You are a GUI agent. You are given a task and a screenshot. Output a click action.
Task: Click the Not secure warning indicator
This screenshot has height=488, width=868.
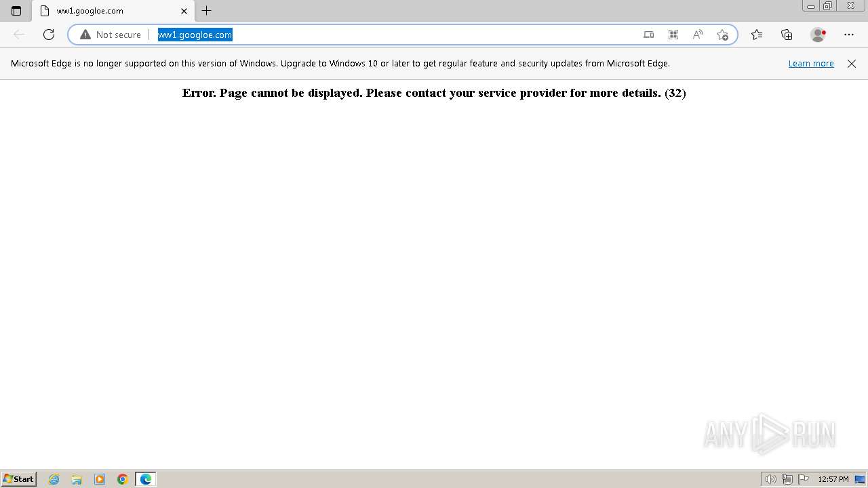(111, 35)
